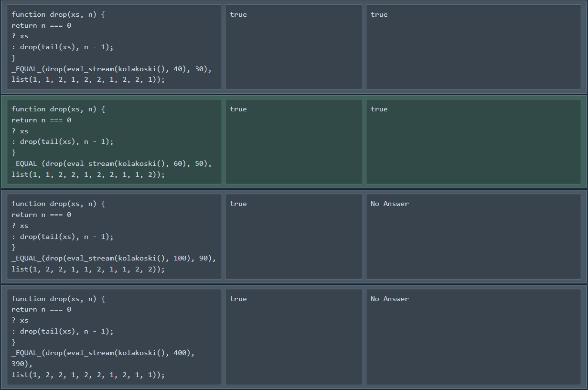The width and height of the screenshot is (588, 390).
Task: Click "return n === 0" in the kolakoski 100 test
Action: (x=42, y=215)
